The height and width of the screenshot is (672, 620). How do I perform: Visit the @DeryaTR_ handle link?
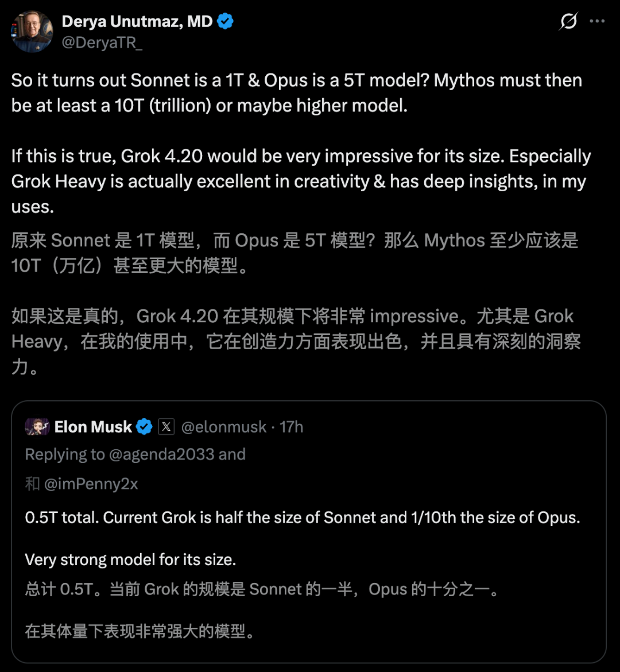[x=102, y=43]
